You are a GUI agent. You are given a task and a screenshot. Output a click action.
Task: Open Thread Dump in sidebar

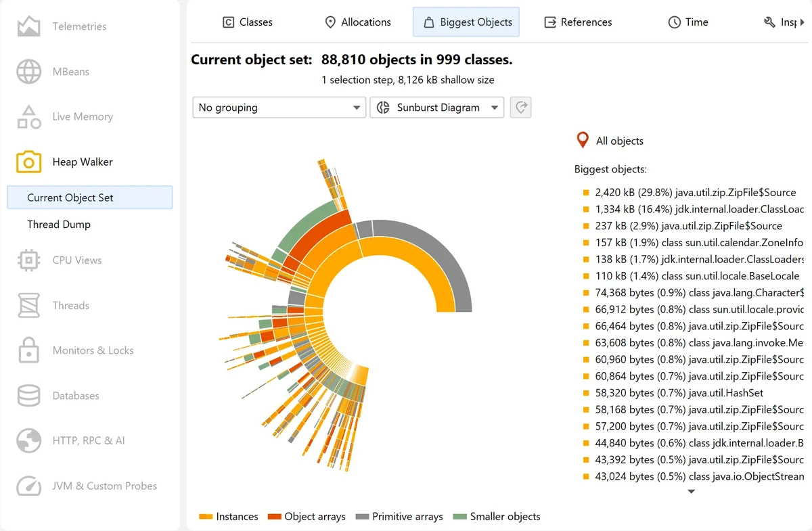coord(90,225)
